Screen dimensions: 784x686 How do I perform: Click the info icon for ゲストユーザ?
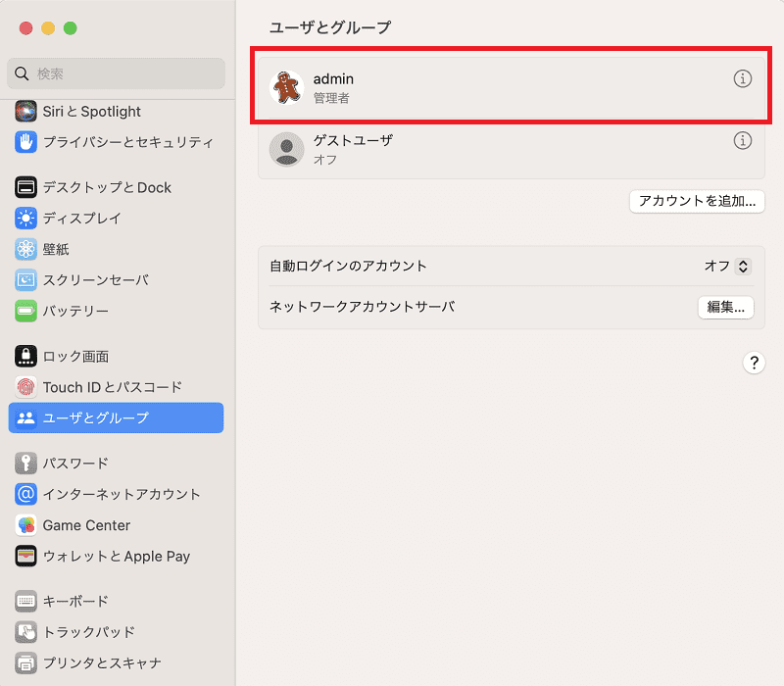743,140
